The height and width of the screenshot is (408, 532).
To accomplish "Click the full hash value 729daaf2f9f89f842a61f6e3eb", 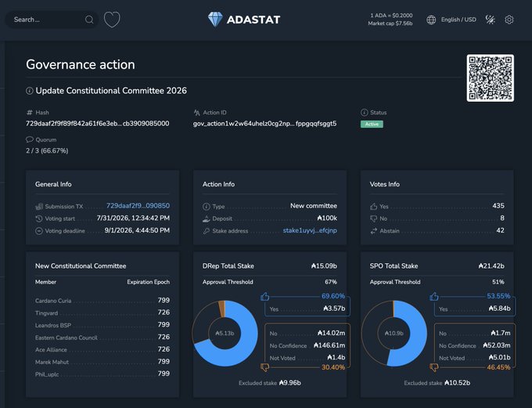I will coord(97,123).
